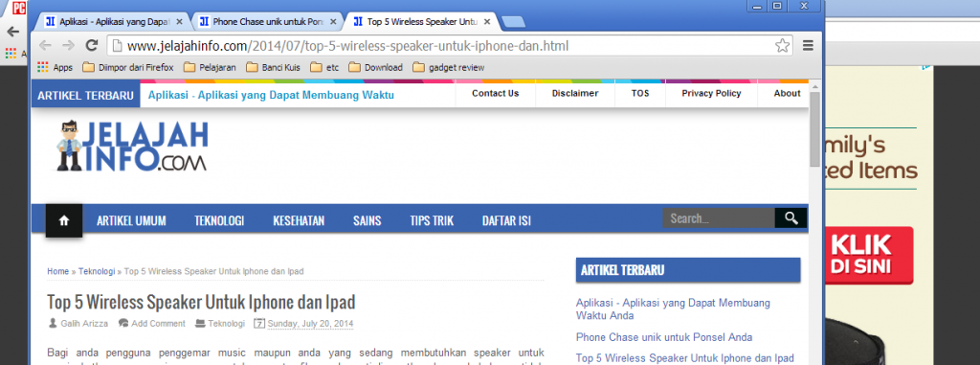Open the Download bookmark folder
The height and width of the screenshot is (365, 980).
pyautogui.click(x=375, y=68)
